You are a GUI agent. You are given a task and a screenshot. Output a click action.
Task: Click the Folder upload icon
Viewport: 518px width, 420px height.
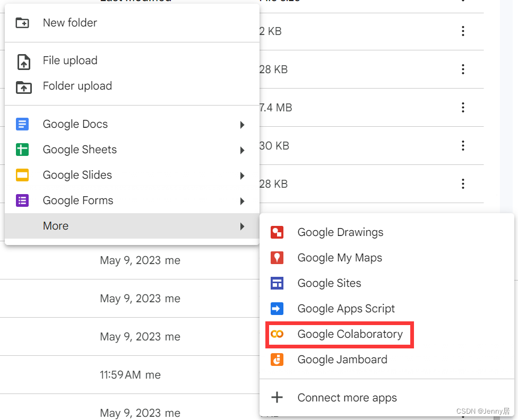[23, 87]
